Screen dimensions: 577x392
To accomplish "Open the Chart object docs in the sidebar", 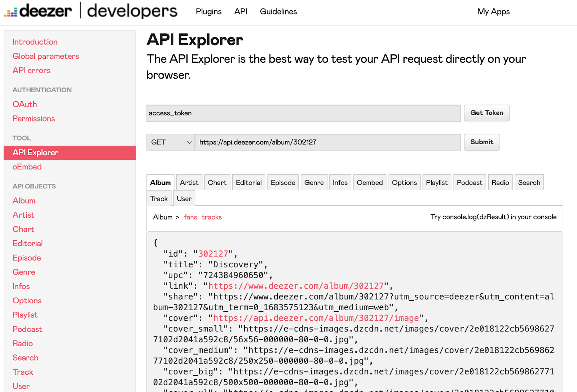I will 23,229.
